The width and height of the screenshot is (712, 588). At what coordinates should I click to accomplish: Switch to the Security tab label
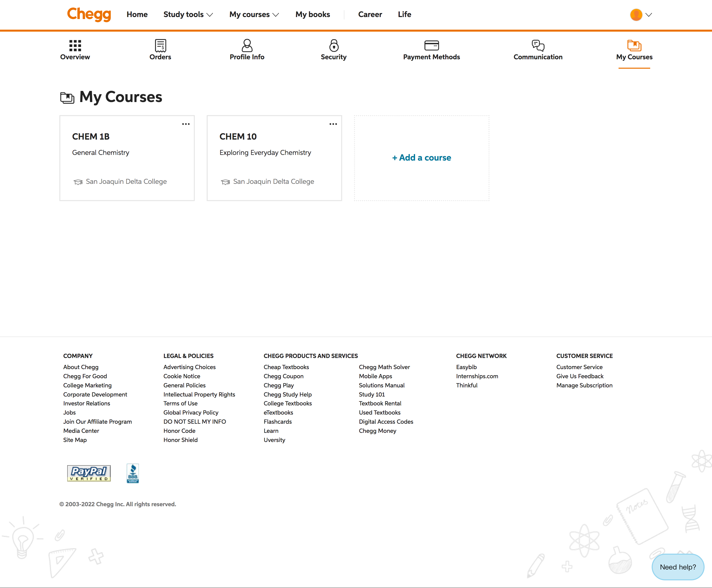coord(334,57)
